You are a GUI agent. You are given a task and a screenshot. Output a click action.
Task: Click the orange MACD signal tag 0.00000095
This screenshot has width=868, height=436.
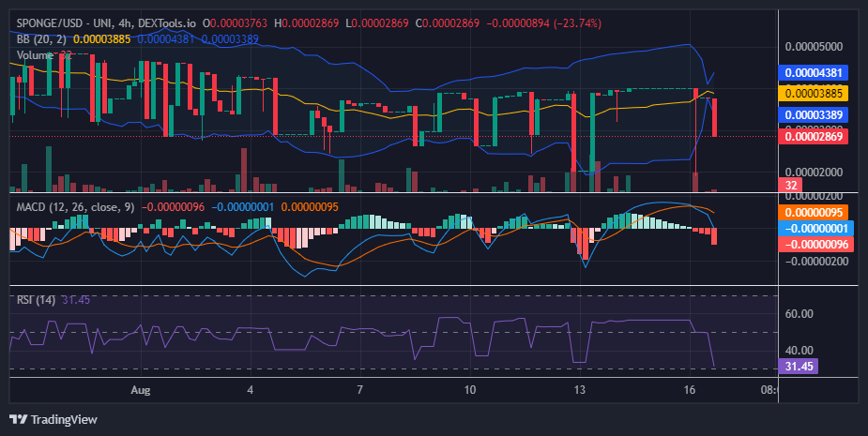pyautogui.click(x=813, y=213)
